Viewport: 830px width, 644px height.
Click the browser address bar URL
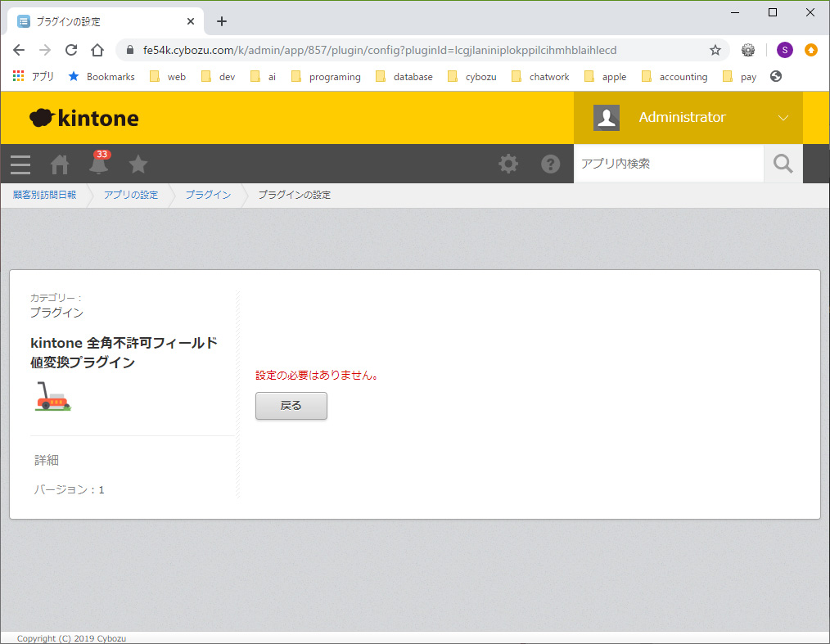pos(380,50)
